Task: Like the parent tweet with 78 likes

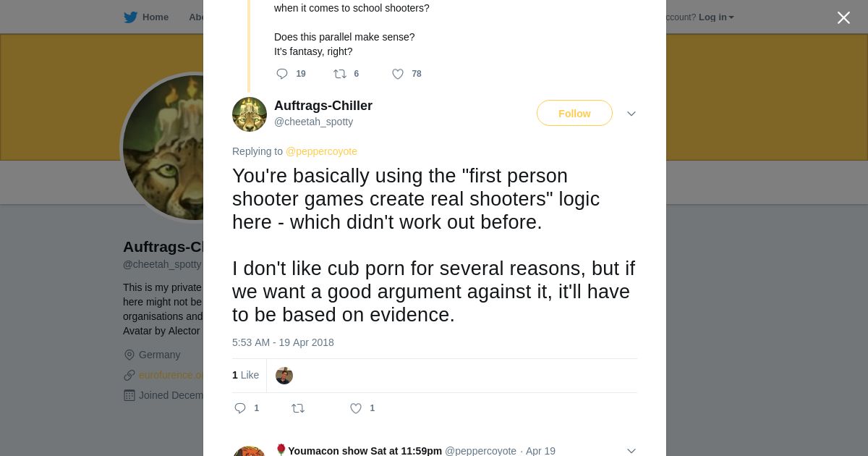Action: tap(398, 74)
